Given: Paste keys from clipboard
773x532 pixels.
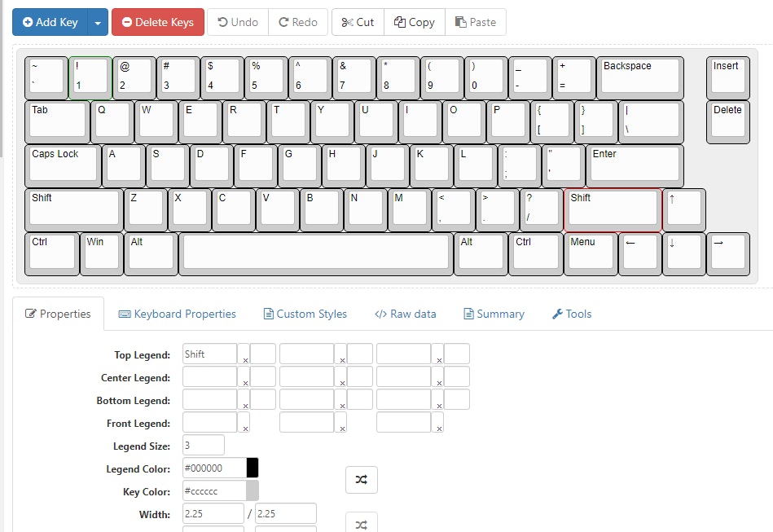Looking at the screenshot, I should pos(476,22).
